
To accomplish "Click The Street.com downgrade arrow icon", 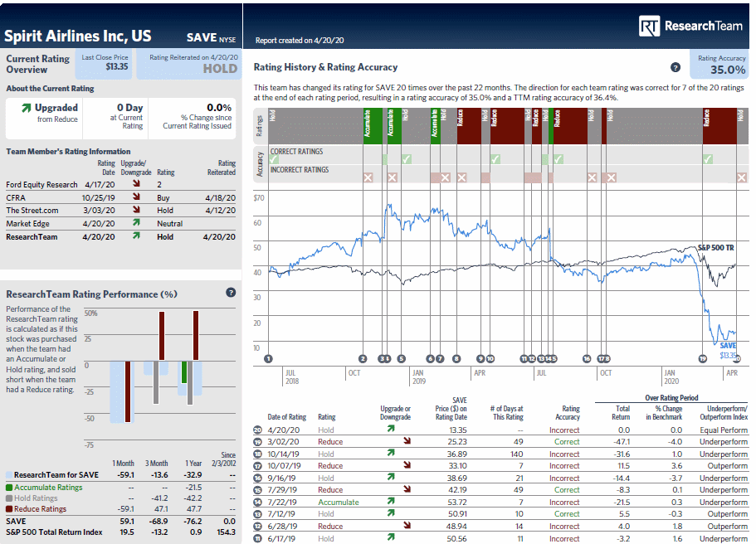I will click(x=136, y=209).
